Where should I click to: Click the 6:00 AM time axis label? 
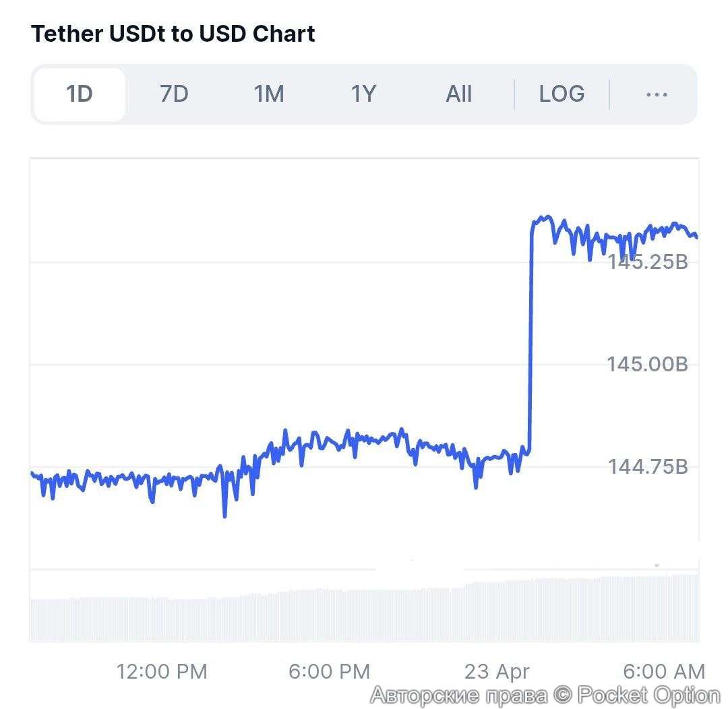pos(664,671)
